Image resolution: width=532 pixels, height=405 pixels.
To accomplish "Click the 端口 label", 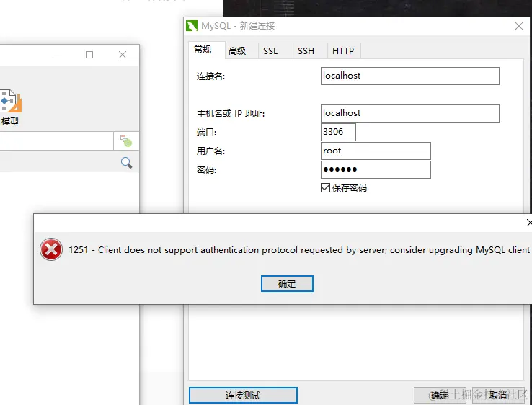I will [206, 133].
